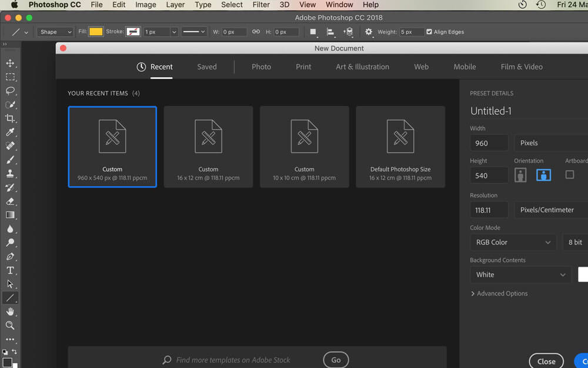
Task: Select the Zoom tool
Action: pyautogui.click(x=10, y=326)
